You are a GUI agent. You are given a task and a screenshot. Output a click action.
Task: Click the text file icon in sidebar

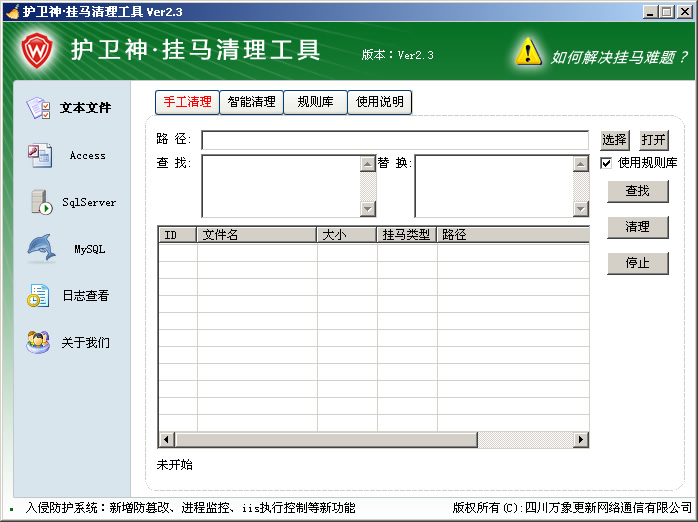pos(38,108)
